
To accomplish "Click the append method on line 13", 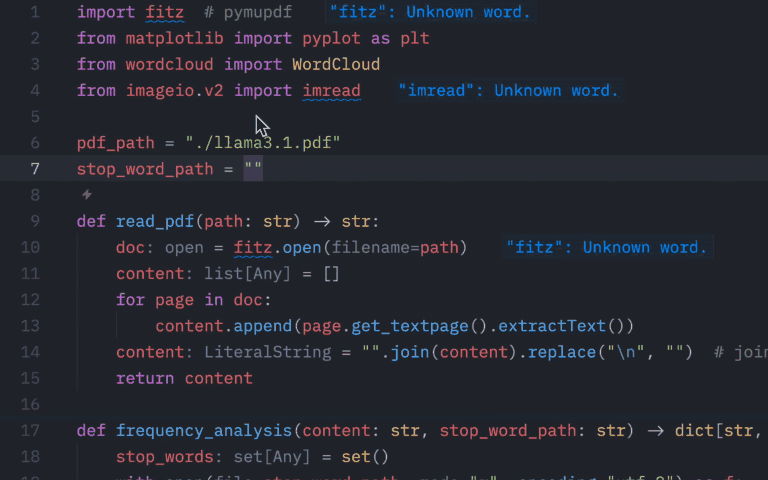I will (263, 326).
